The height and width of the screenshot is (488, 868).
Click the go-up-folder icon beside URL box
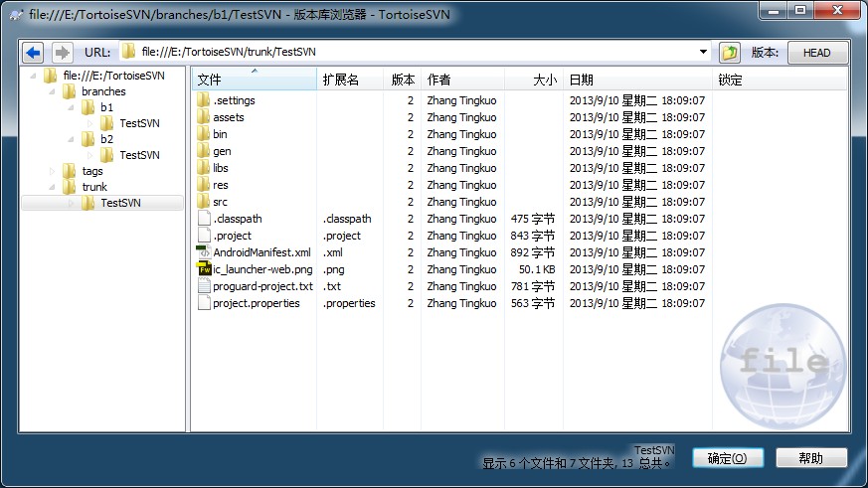pos(730,53)
